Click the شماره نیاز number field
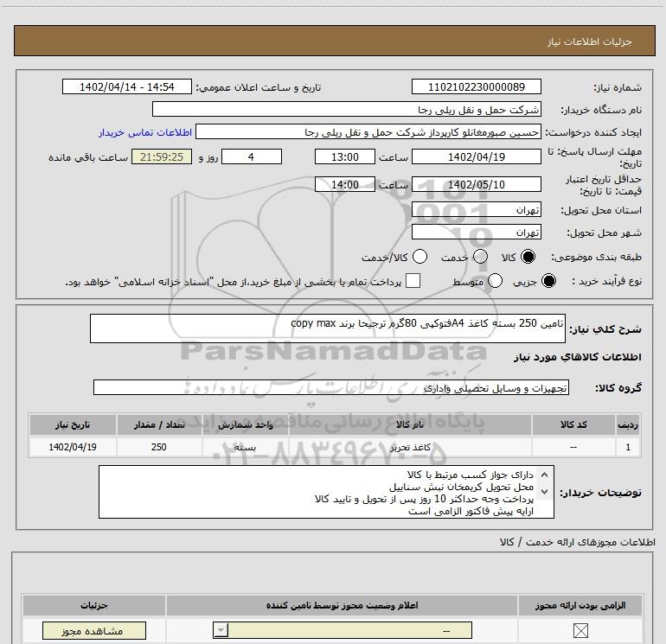666x644 pixels. 476,86
